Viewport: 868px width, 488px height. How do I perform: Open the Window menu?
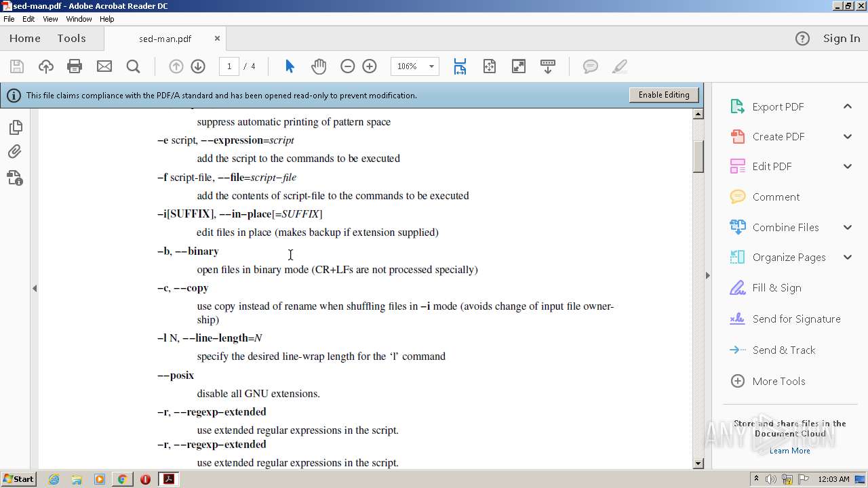point(79,19)
